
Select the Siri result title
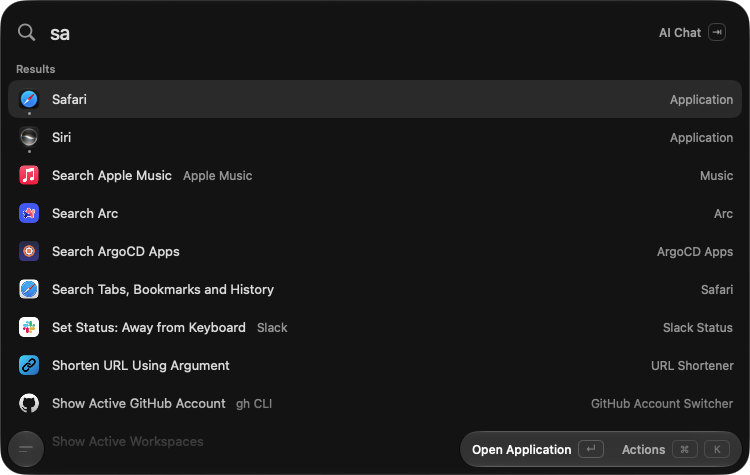click(61, 137)
